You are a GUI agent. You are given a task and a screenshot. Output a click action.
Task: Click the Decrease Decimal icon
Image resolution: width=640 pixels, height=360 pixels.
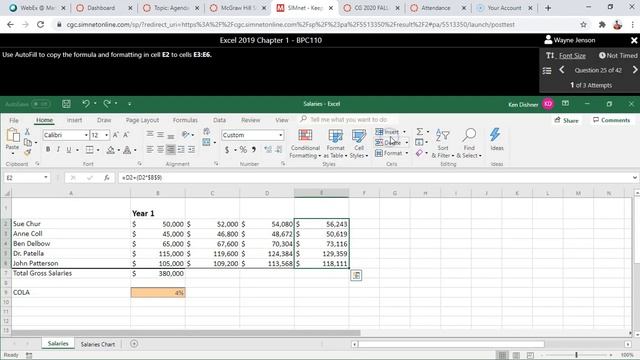pos(279,150)
